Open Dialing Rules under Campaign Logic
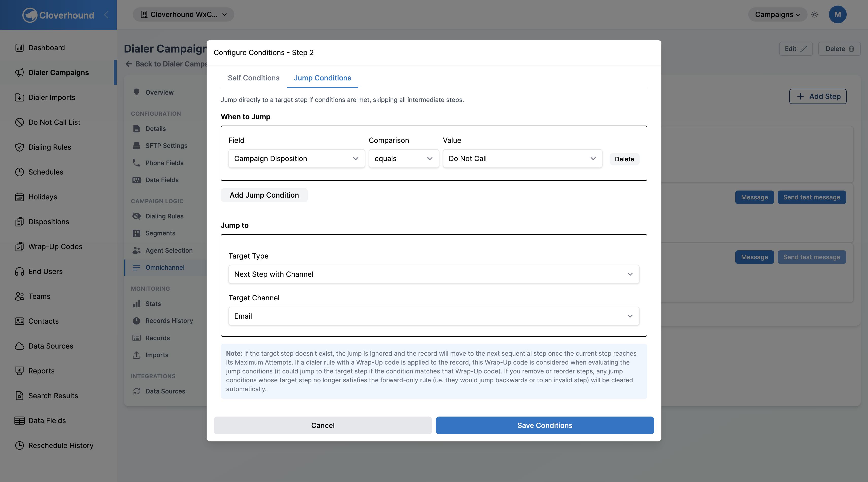Screen dimensions: 868x482 click(164, 216)
